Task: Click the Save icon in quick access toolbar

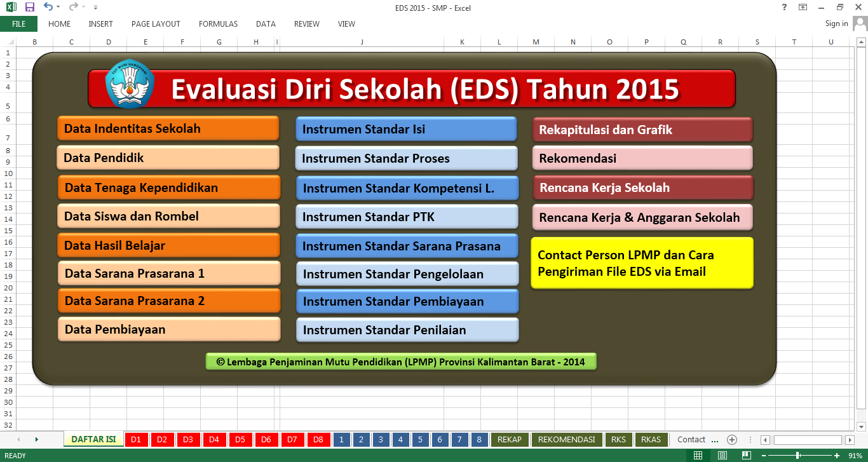Action: click(x=29, y=7)
